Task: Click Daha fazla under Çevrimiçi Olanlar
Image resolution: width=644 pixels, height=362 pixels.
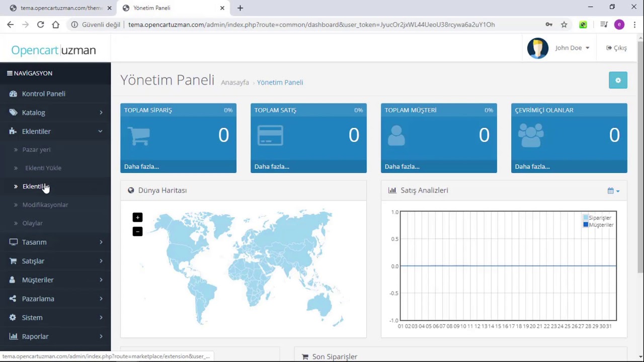Action: point(532,166)
